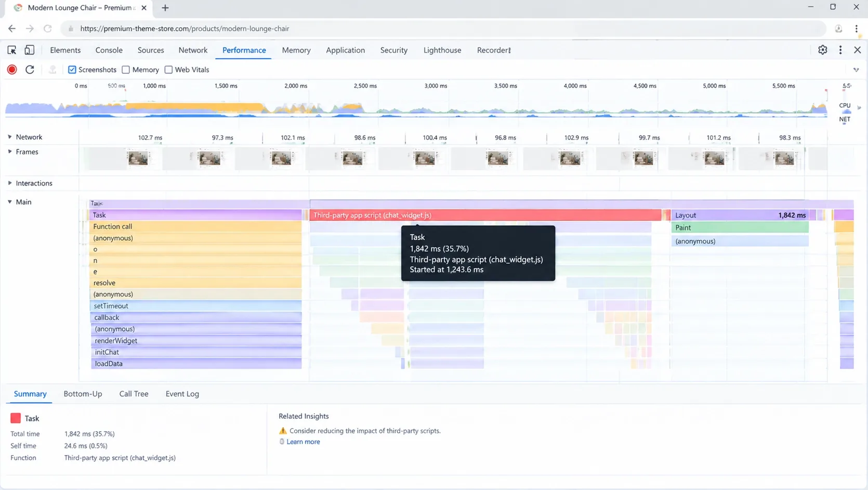Click the browser download icon

838,29
